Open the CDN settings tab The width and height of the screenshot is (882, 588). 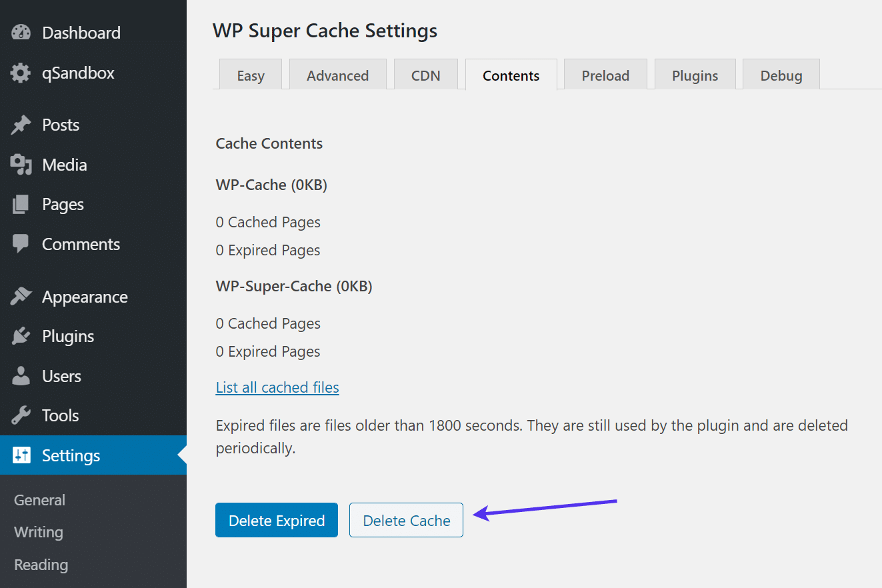click(x=425, y=75)
